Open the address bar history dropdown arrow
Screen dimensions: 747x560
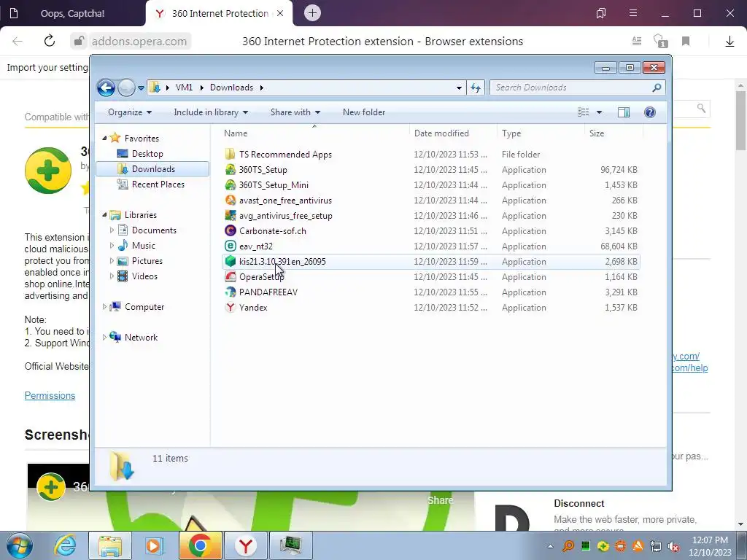459,87
